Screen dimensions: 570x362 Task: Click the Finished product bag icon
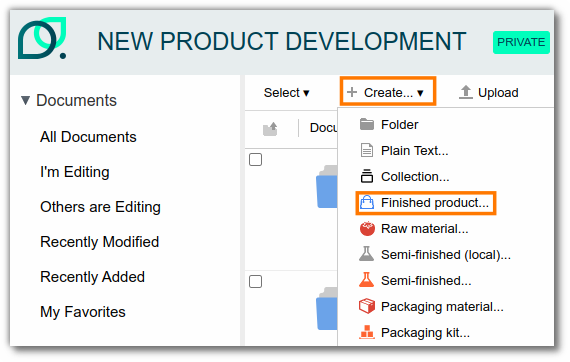tap(367, 202)
